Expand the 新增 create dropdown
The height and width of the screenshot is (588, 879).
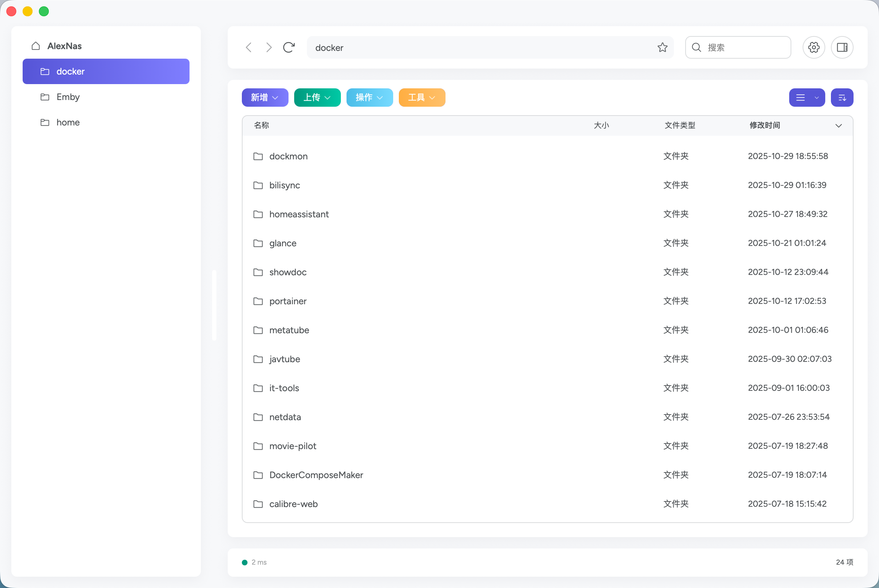coord(265,98)
